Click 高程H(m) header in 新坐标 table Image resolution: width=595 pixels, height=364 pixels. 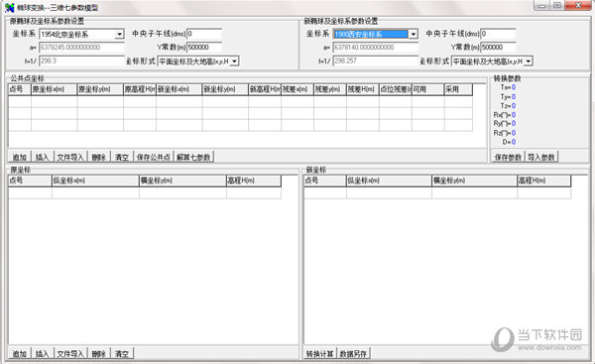[x=544, y=182]
